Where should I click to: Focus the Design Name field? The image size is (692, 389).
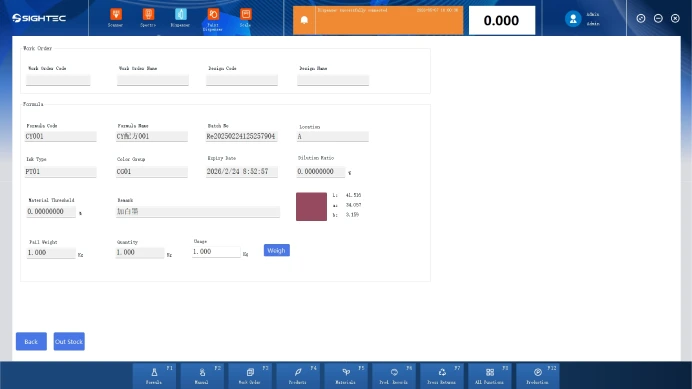click(x=333, y=80)
